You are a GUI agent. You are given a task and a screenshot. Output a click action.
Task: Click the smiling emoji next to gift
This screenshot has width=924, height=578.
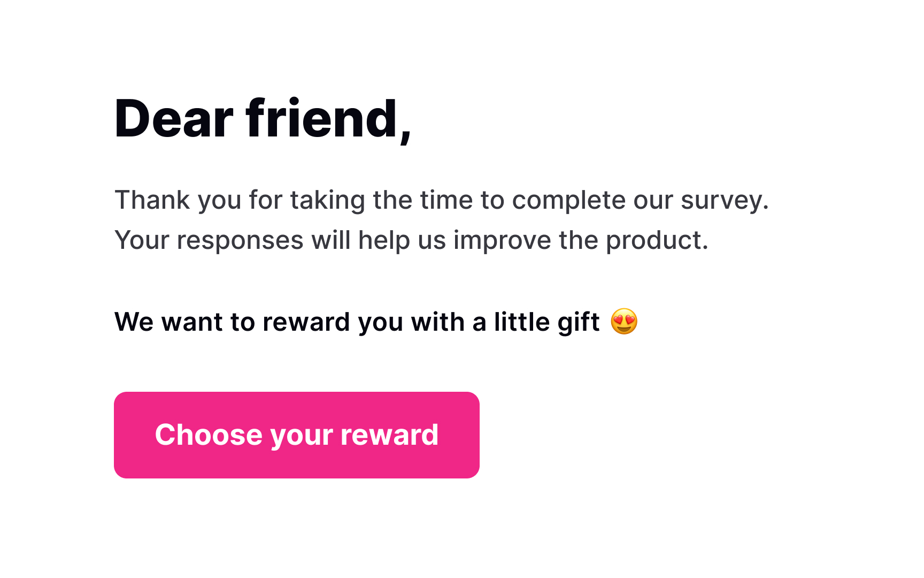[625, 322]
